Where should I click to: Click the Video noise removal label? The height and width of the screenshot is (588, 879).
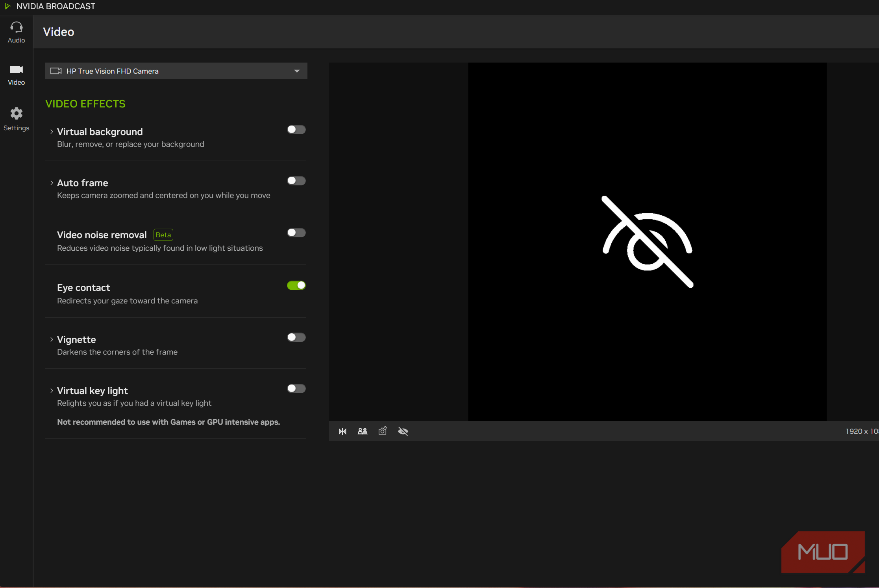click(102, 235)
